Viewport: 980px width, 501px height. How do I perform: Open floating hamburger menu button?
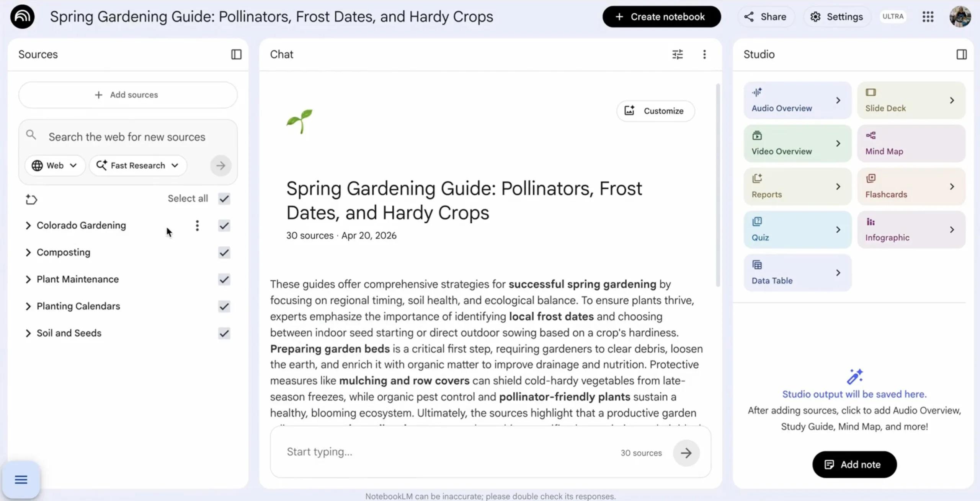click(x=21, y=479)
